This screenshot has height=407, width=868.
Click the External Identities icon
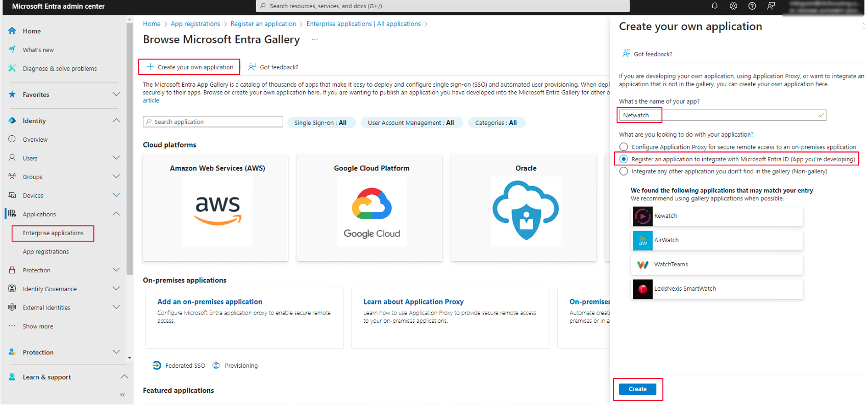12,307
